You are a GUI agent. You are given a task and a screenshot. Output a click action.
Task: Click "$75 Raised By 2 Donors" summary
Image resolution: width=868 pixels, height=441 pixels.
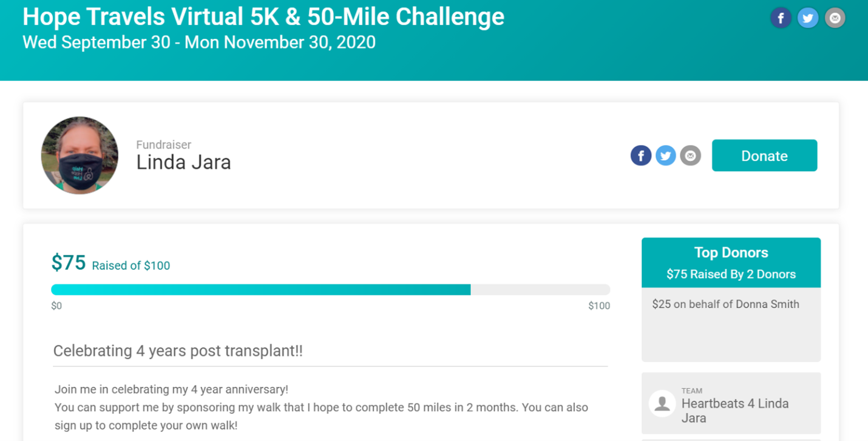731,274
